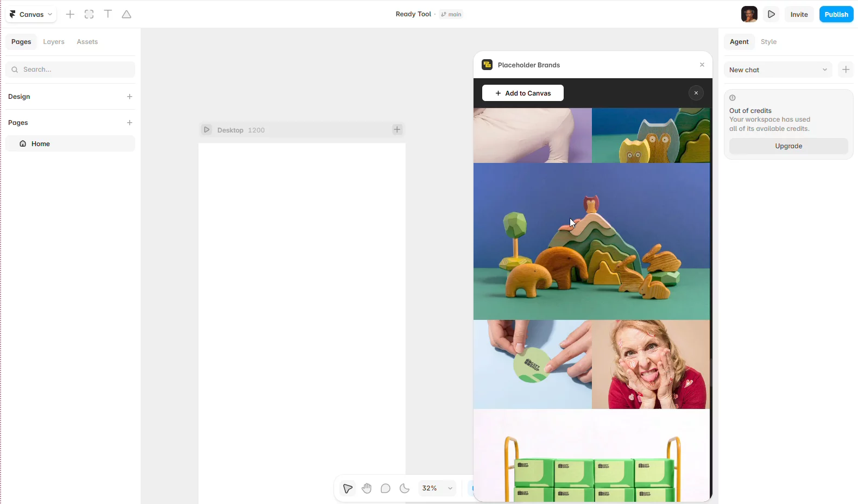
Task: Open the insert plus menu in top toolbar
Action: (70, 14)
